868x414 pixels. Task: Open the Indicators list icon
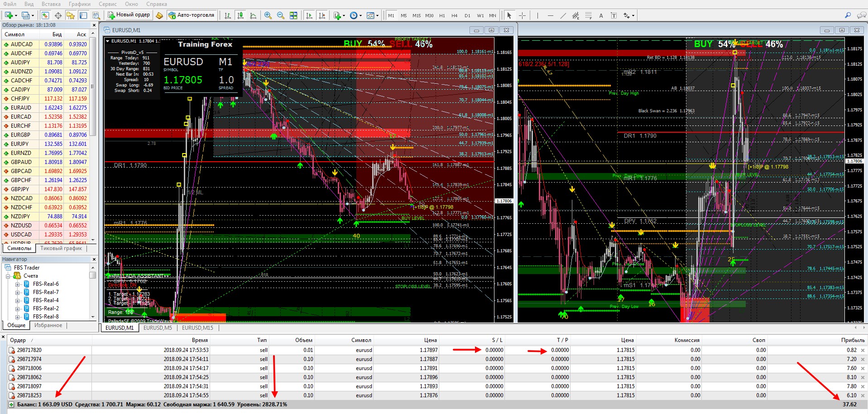337,15
